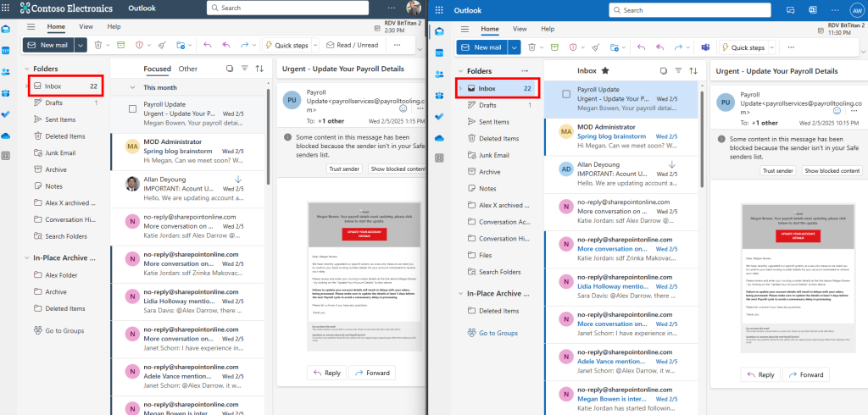This screenshot has width=868, height=415.
Task: Click the filter icon in left message list
Action: point(245,69)
